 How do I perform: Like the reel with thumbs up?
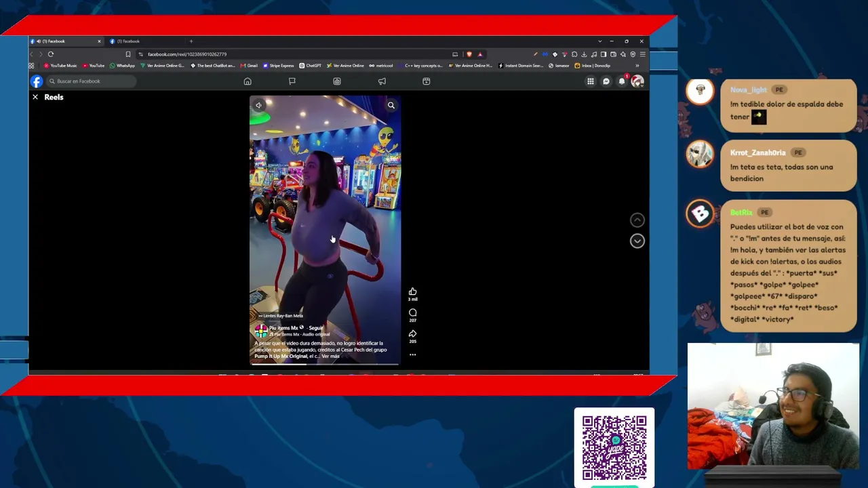[x=412, y=291]
